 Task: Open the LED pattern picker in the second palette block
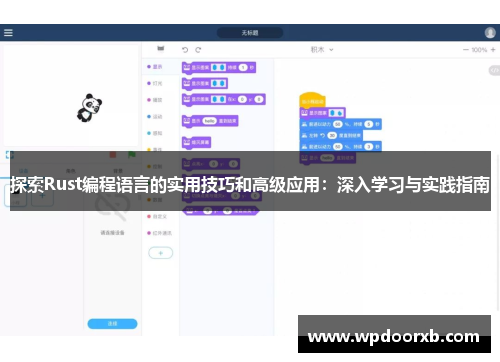[219, 83]
